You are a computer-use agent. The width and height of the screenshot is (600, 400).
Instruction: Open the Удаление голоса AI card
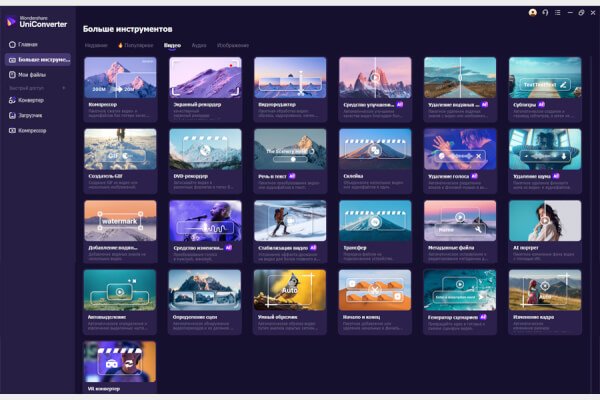click(460, 161)
